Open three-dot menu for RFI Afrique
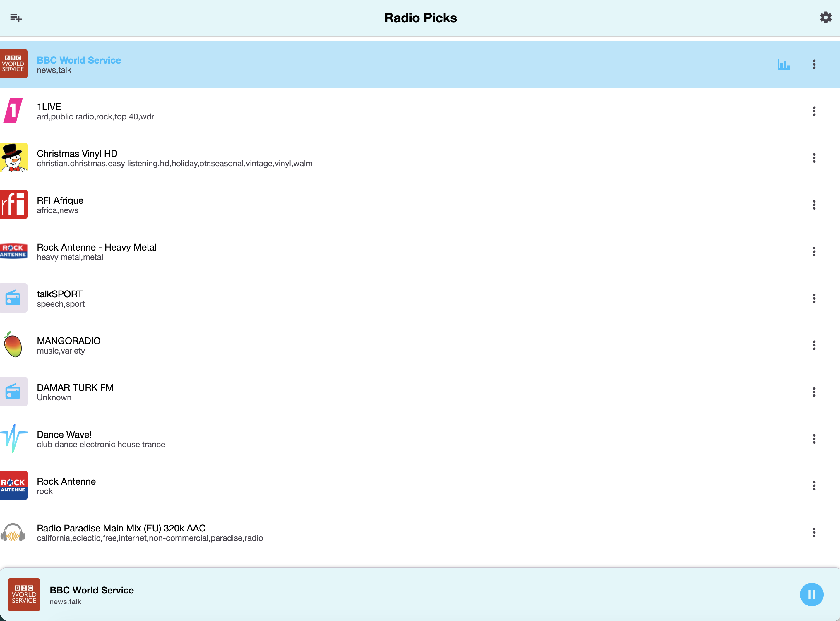Screen dimensions: 840x621 pyautogui.click(x=814, y=205)
